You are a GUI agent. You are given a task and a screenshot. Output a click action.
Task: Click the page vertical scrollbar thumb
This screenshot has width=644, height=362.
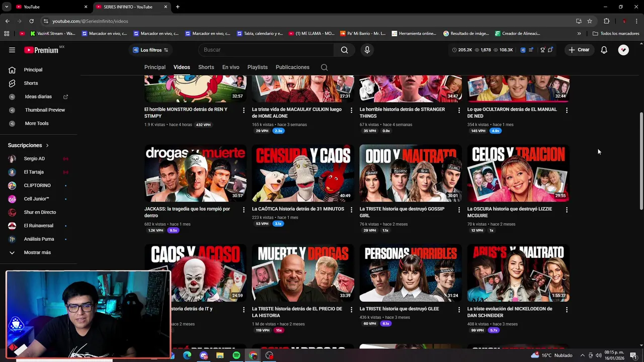641,161
